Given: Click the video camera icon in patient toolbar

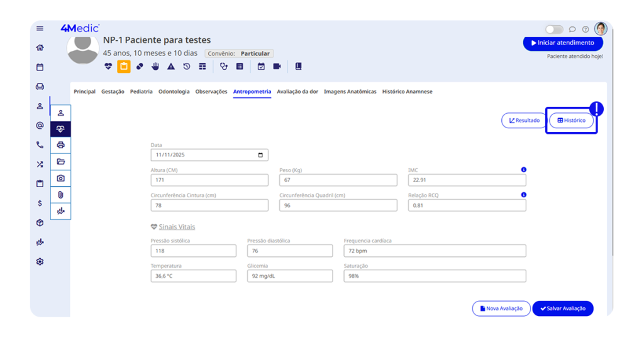Looking at the screenshot, I should (277, 67).
